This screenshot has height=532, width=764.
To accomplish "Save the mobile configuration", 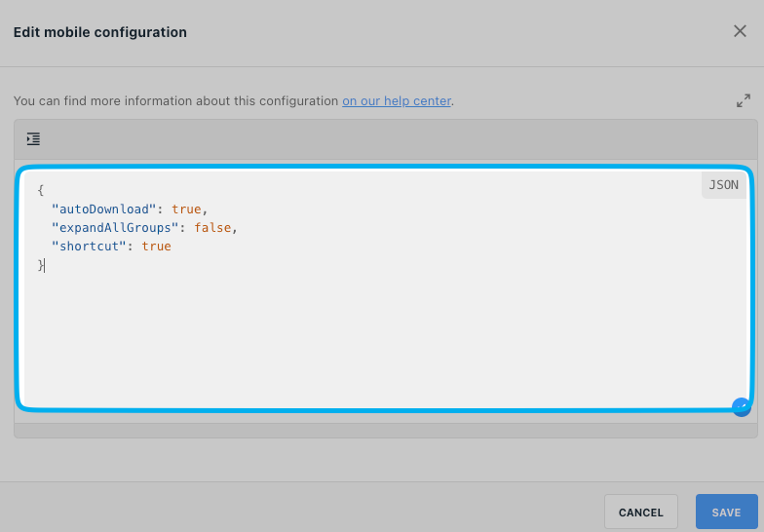I will pyautogui.click(x=726, y=513).
